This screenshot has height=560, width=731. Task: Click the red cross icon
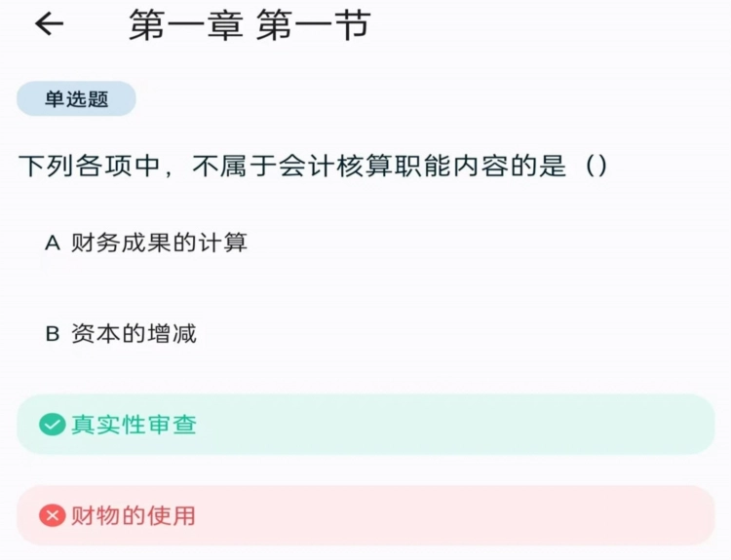tap(52, 515)
